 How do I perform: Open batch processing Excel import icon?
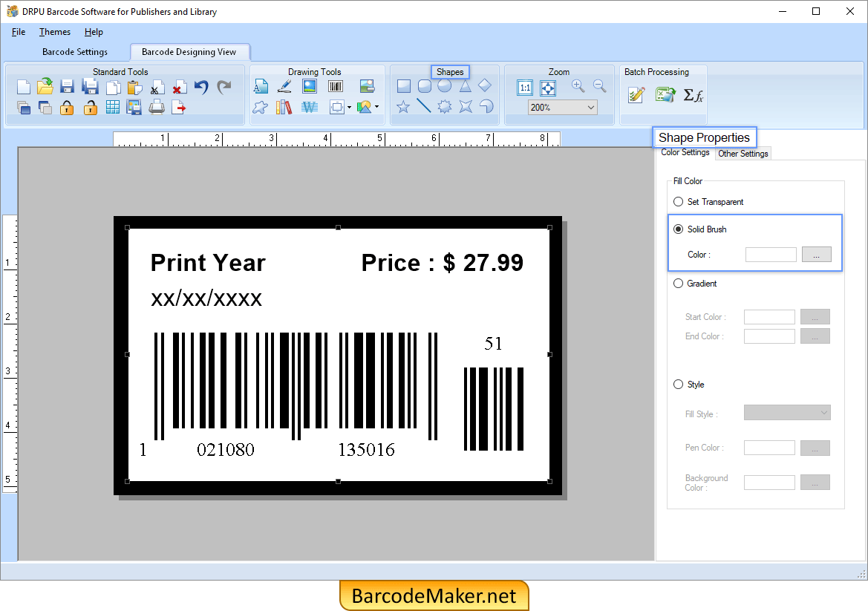tap(665, 94)
